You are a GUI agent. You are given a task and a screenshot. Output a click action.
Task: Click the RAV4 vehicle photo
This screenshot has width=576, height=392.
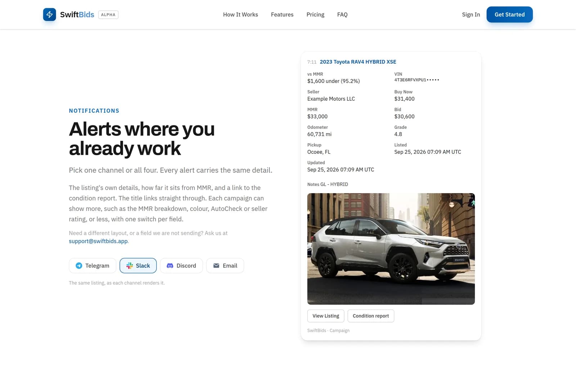pyautogui.click(x=391, y=249)
